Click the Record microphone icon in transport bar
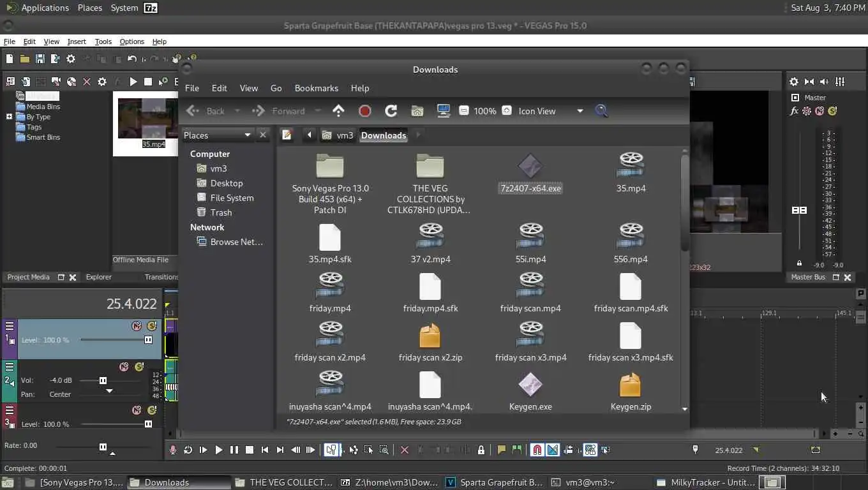This screenshot has height=490, width=868. tap(173, 450)
